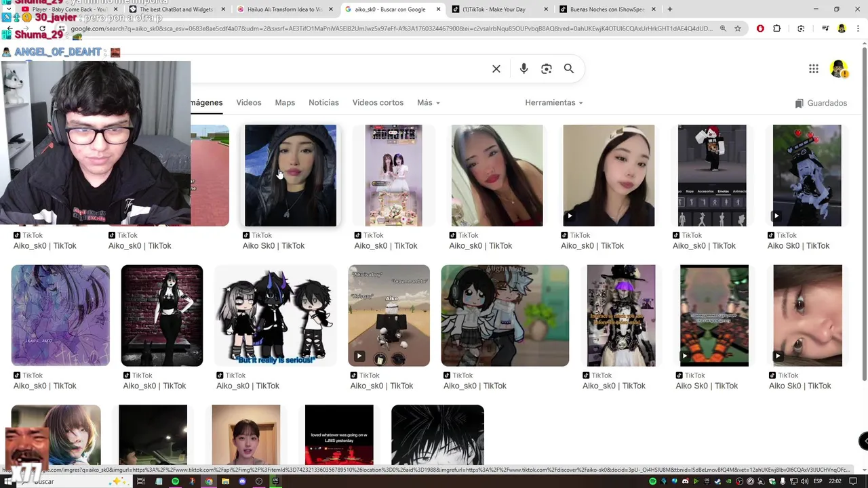Open the page zoom magnifier in address bar

coord(723,28)
